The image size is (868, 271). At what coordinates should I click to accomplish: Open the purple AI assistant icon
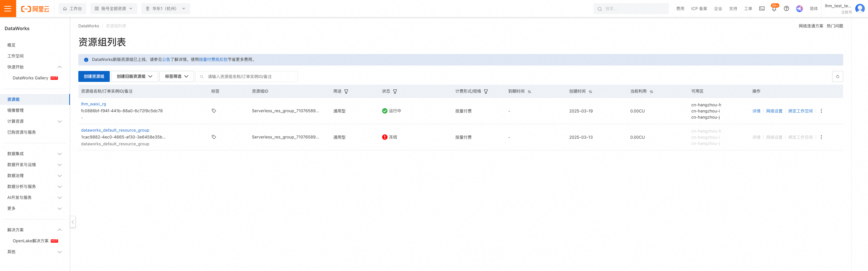[x=799, y=9]
